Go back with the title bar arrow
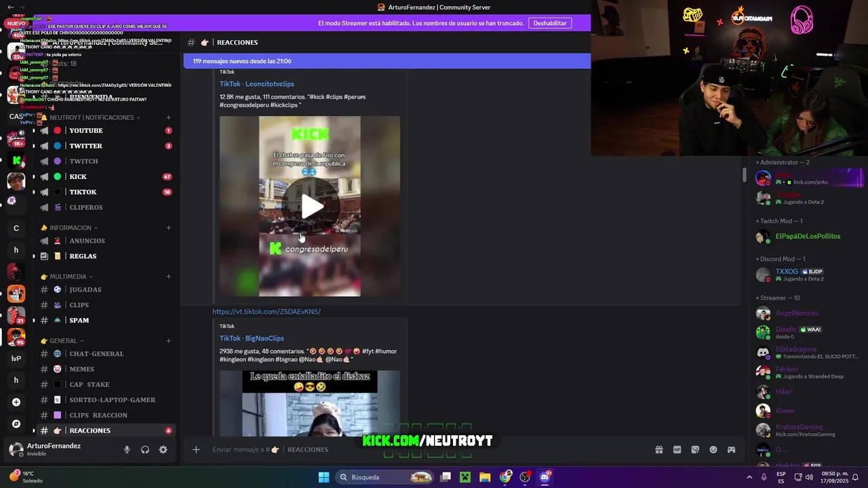This screenshot has width=868, height=488. [x=10, y=7]
